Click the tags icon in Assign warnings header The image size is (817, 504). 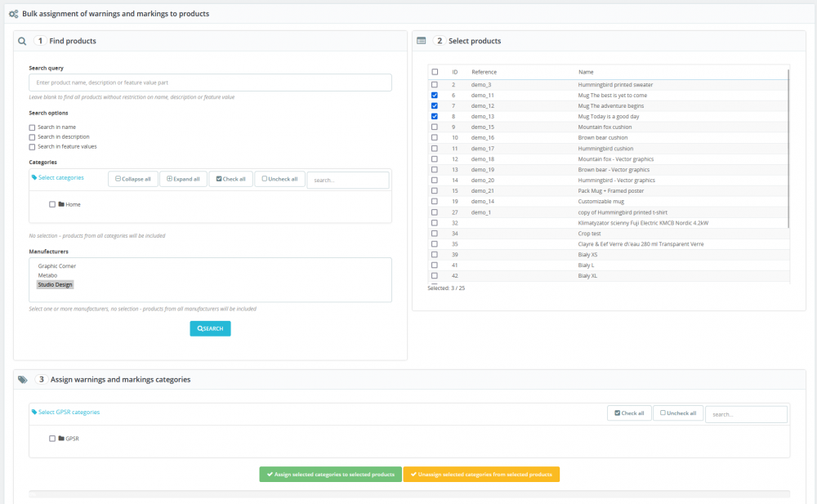22,380
